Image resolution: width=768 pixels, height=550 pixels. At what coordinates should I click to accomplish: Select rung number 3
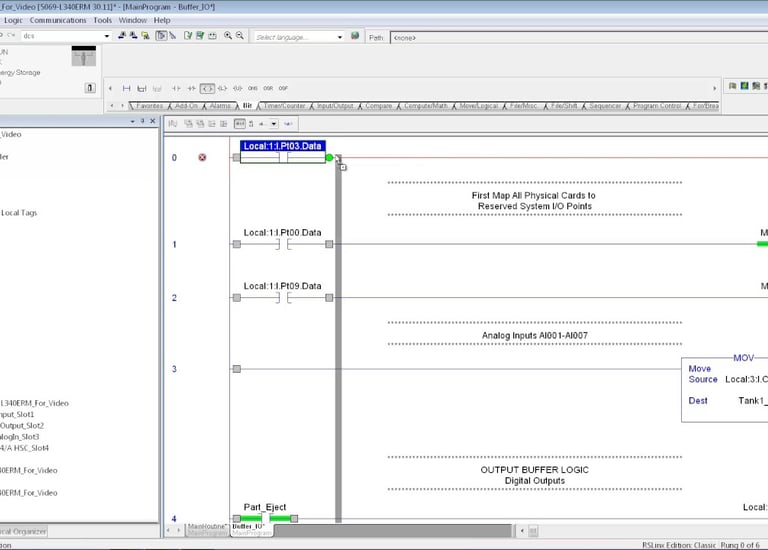pyautogui.click(x=174, y=369)
